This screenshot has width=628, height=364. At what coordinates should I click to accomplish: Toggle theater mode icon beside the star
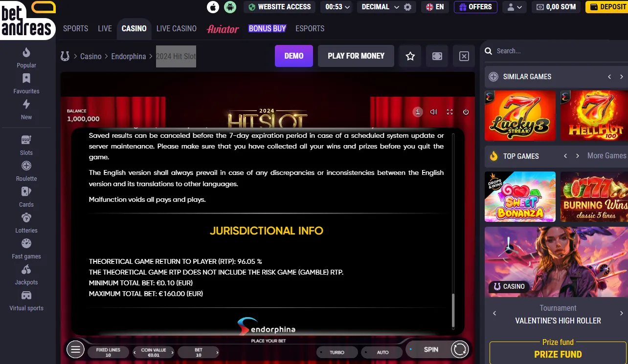click(437, 56)
